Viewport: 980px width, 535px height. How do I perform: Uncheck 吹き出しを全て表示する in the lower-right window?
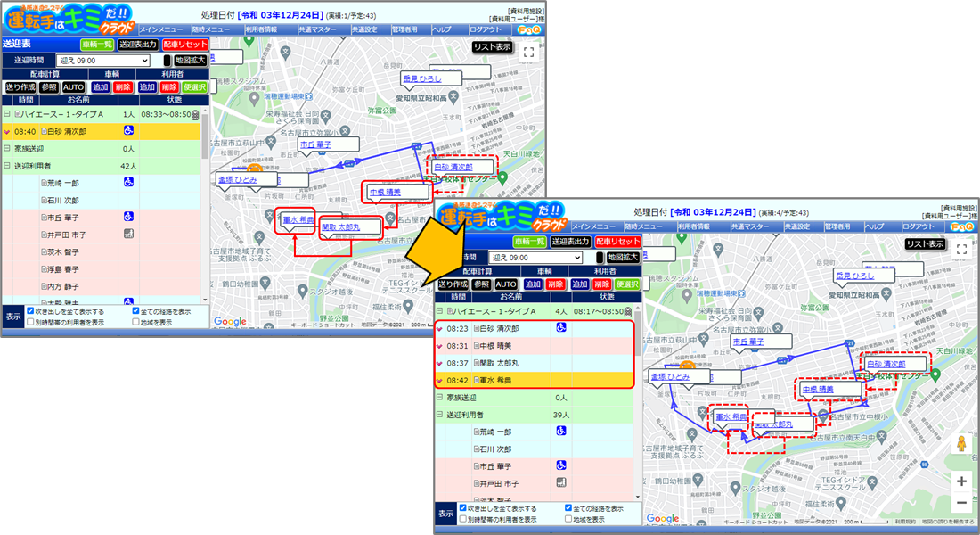(x=462, y=508)
